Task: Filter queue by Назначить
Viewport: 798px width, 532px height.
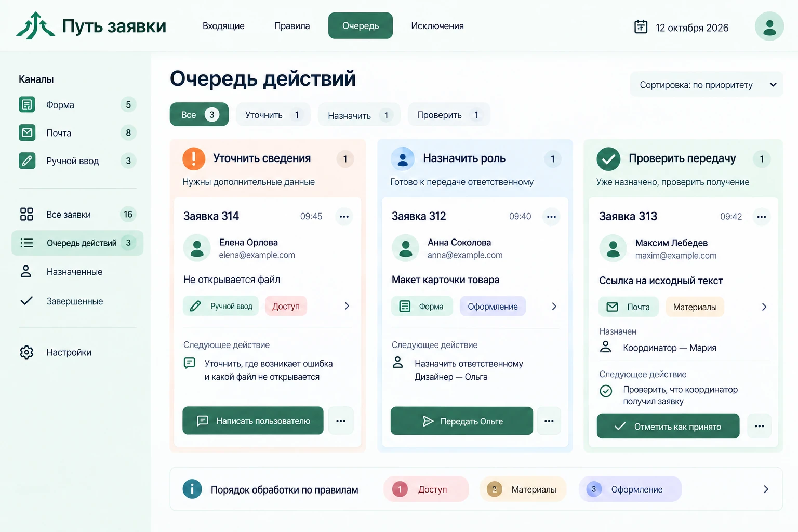Action: pyautogui.click(x=359, y=115)
